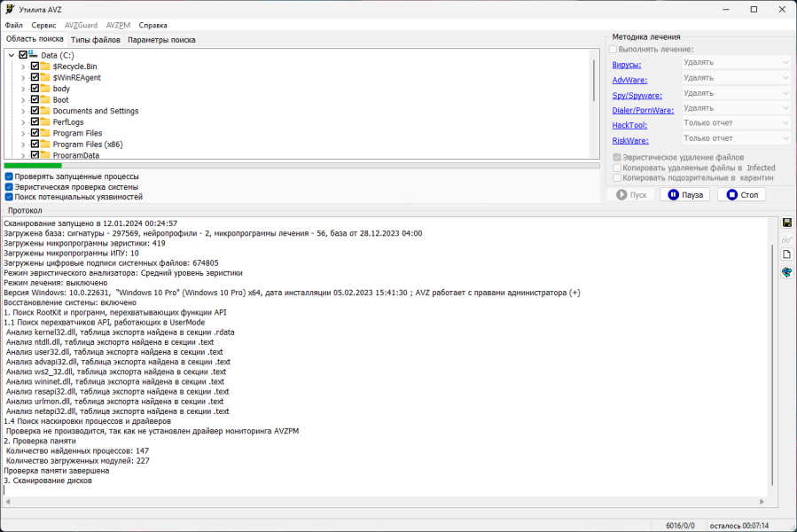The width and height of the screenshot is (797, 532).
Task: Uncheck the Data (C:) drive checkbox
Action: (x=23, y=55)
